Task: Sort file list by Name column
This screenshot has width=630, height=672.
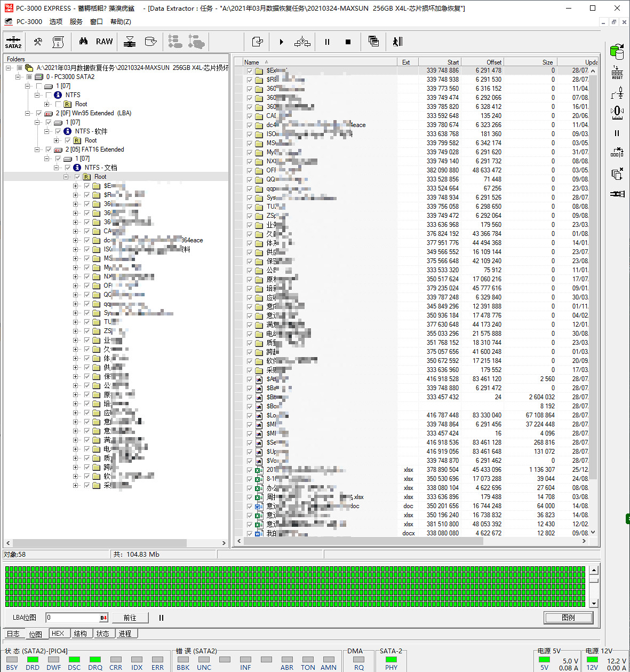Action: pos(320,62)
